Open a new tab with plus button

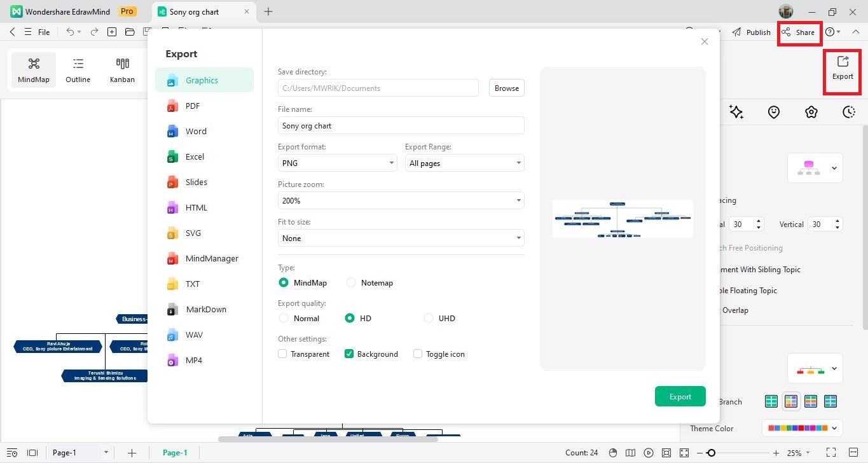pos(268,11)
